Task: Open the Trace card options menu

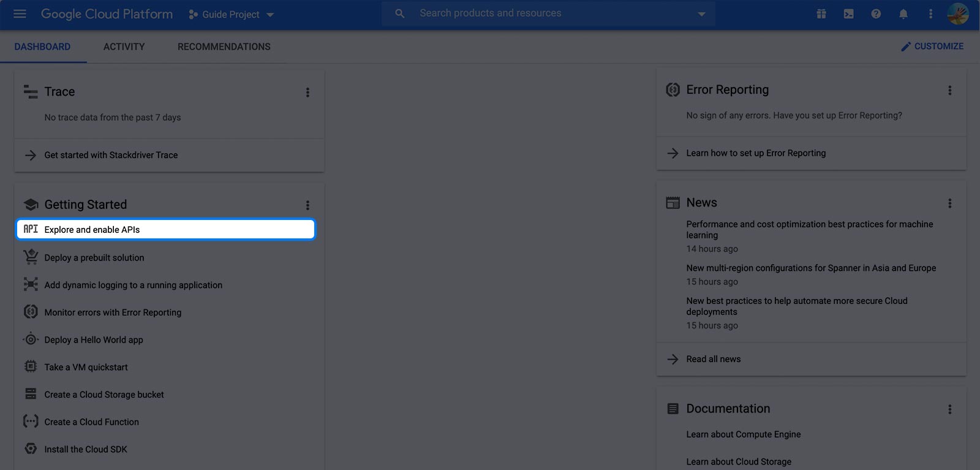Action: click(x=307, y=93)
